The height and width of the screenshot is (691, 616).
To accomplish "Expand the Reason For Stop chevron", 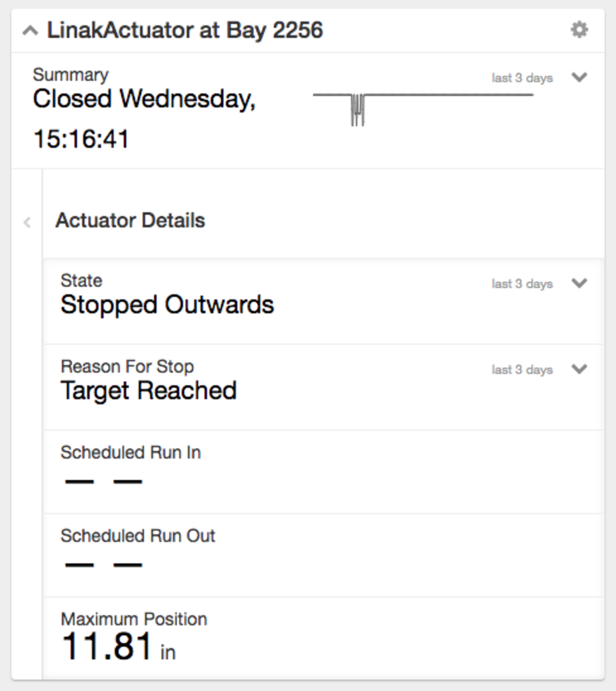I will tap(579, 369).
